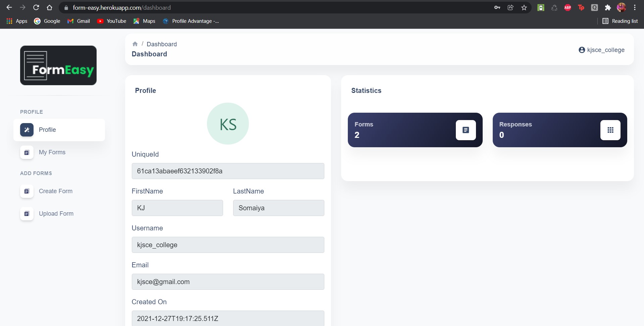Bookmark this page with the star
644x326 pixels.
(524, 7)
